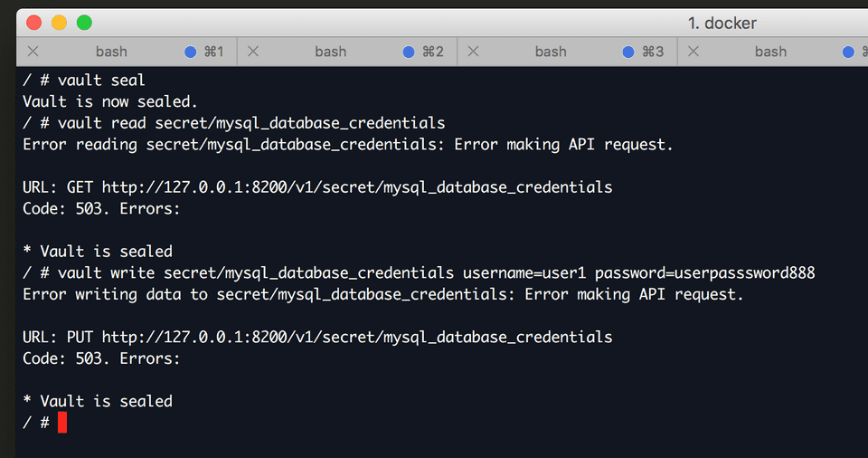Click the 'vault seal' command line
The width and height of the screenshot is (868, 458).
pyautogui.click(x=83, y=81)
